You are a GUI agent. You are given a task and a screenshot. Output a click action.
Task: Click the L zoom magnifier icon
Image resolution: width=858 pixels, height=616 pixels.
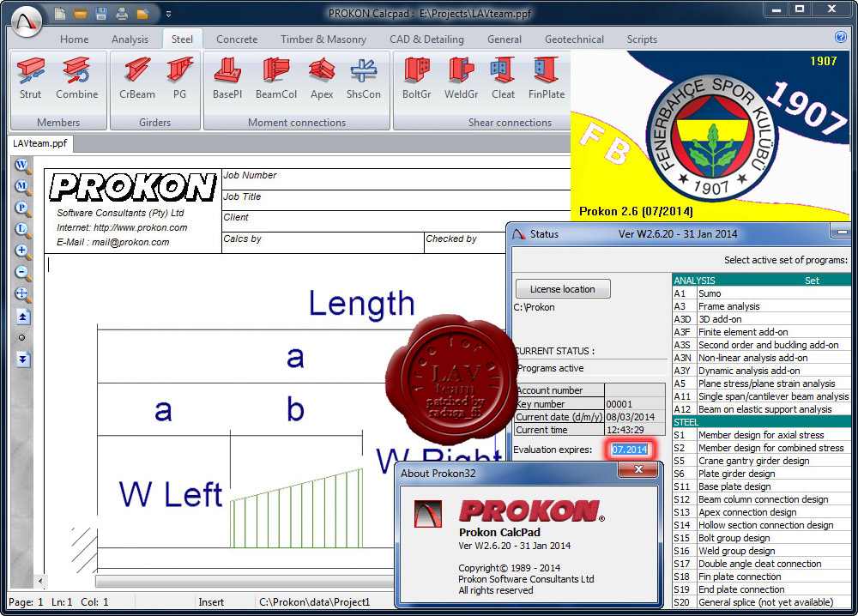(x=22, y=230)
